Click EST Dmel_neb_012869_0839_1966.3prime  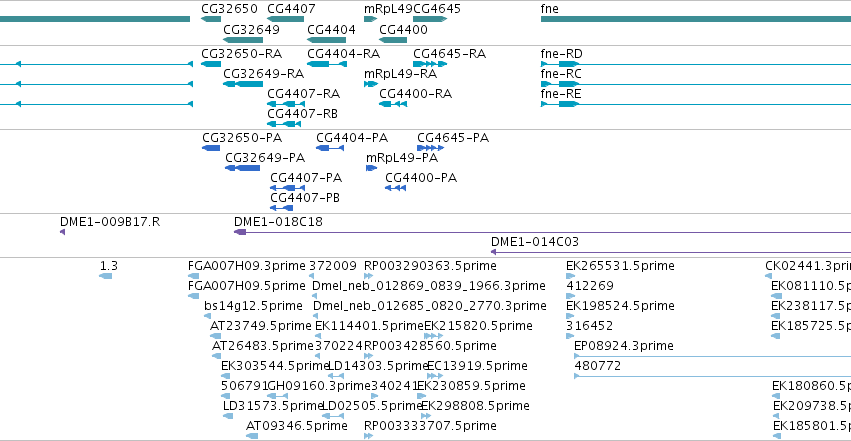[429, 286]
